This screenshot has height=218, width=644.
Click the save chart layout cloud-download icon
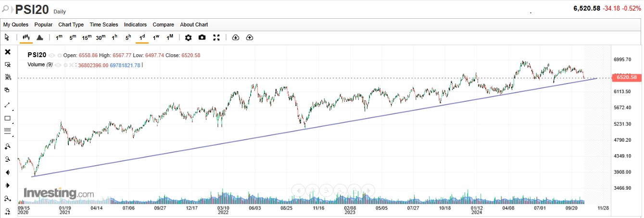click(235, 37)
